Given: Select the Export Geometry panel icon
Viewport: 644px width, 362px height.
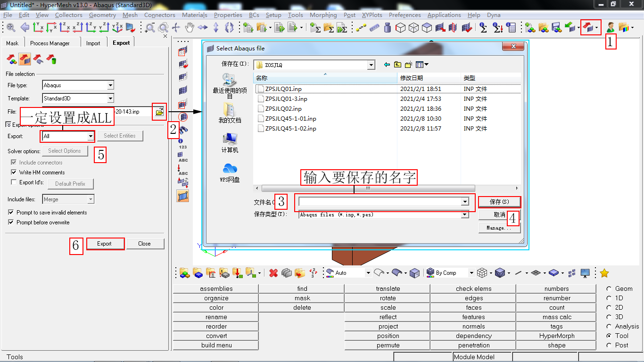Looking at the screenshot, I should 38,59.
